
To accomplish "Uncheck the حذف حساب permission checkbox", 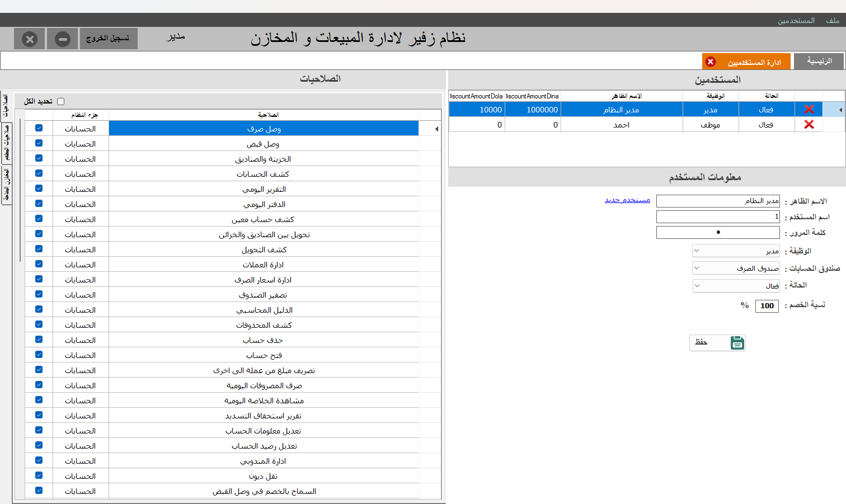I will tap(39, 340).
